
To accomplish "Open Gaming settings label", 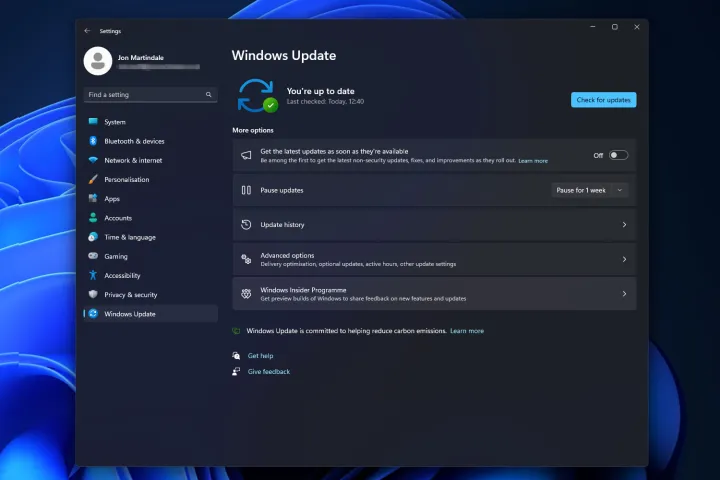I will (x=116, y=256).
